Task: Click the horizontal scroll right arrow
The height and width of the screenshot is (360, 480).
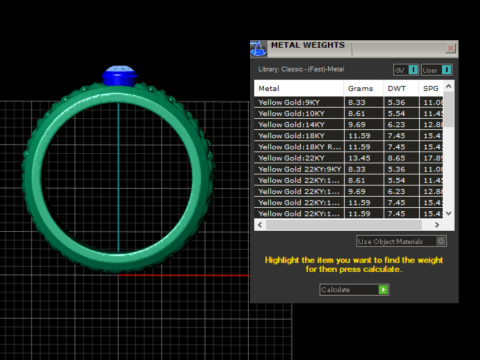Action: tap(437, 225)
